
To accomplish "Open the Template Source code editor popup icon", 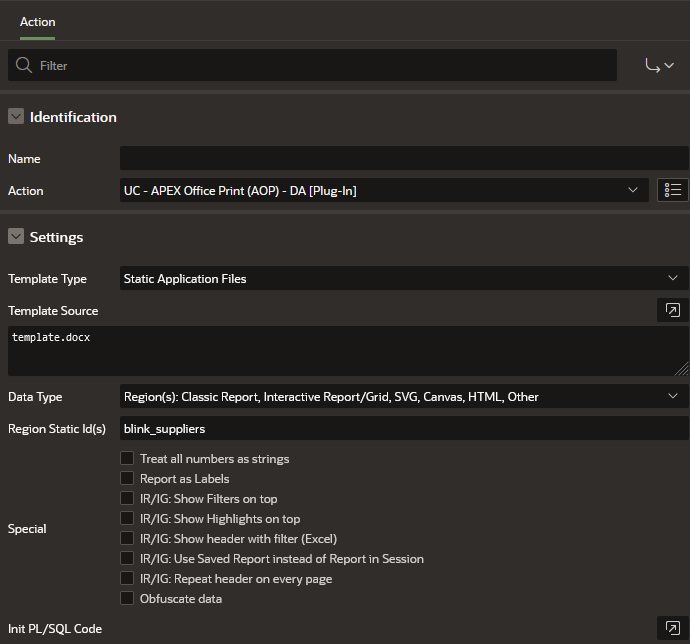I will pyautogui.click(x=672, y=310).
